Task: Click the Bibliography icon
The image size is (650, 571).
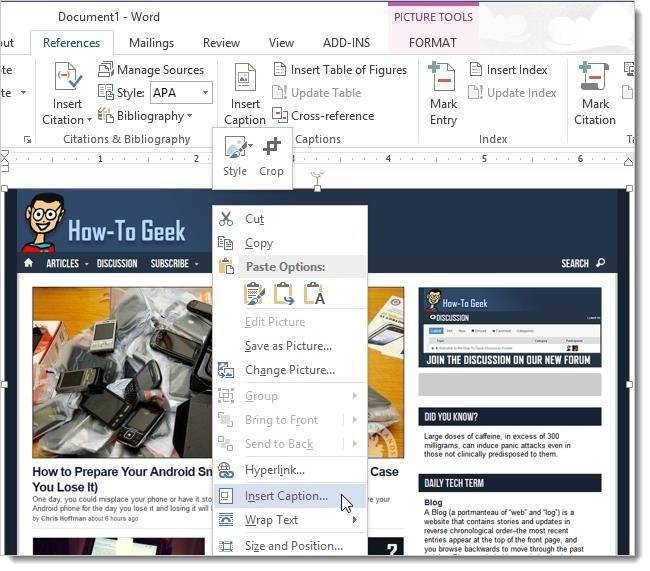Action: pyautogui.click(x=106, y=115)
